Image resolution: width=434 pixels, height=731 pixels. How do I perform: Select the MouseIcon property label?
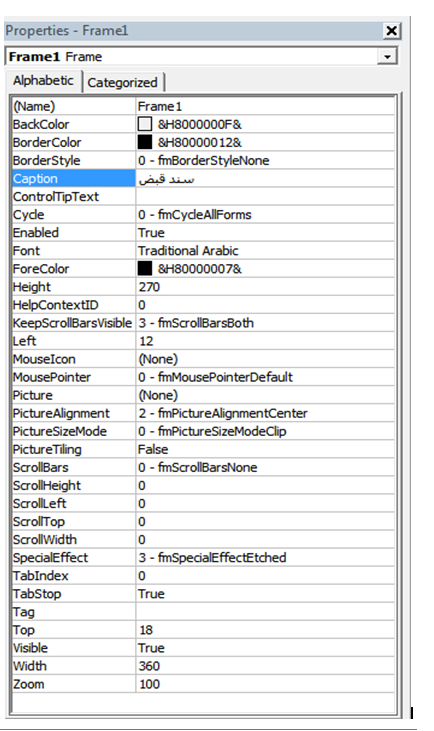point(44,359)
